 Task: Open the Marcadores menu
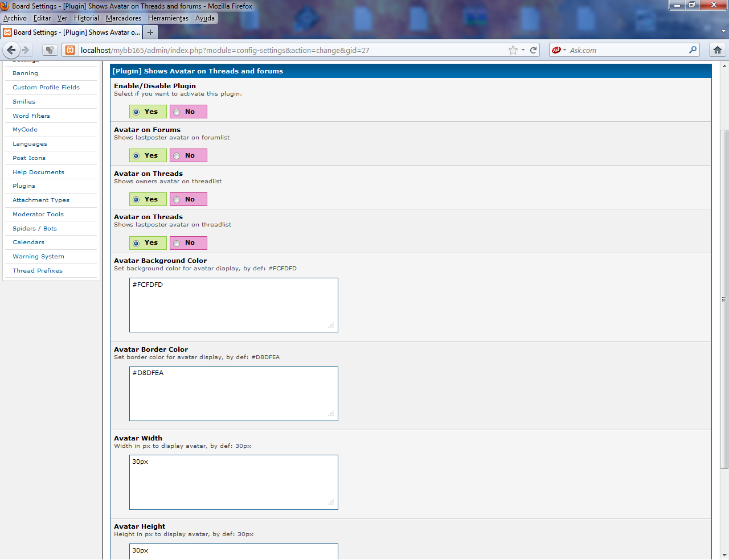pos(124,18)
